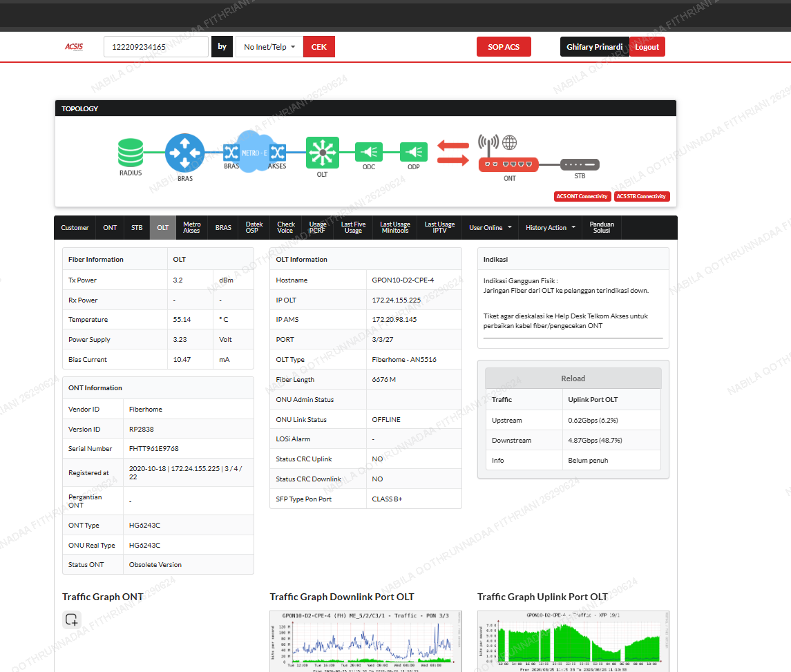Click ACS STB Connectivity button
The height and width of the screenshot is (672, 791).
[x=642, y=196]
